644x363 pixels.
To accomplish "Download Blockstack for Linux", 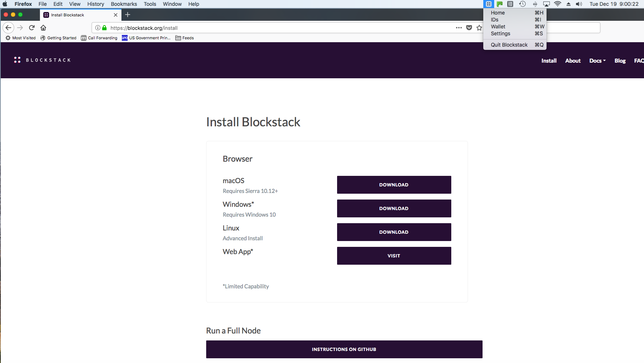I will [394, 232].
